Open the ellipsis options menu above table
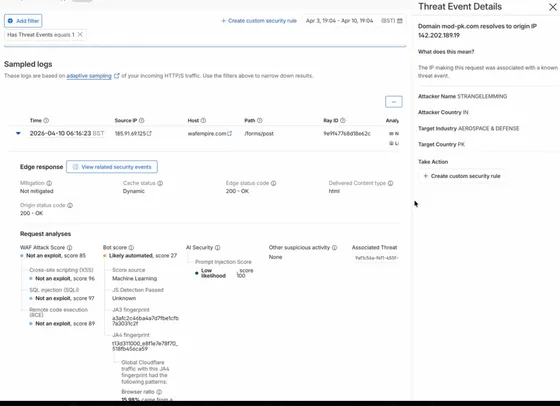 click(x=394, y=102)
